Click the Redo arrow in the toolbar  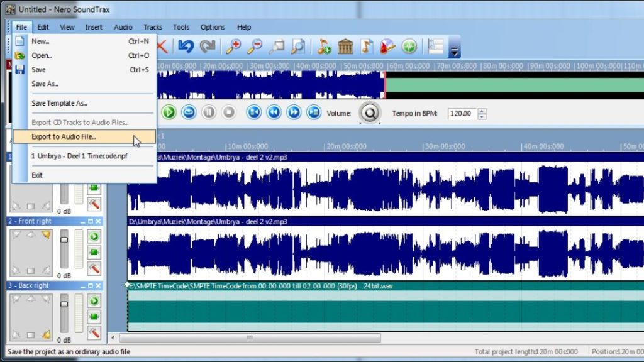tap(207, 47)
